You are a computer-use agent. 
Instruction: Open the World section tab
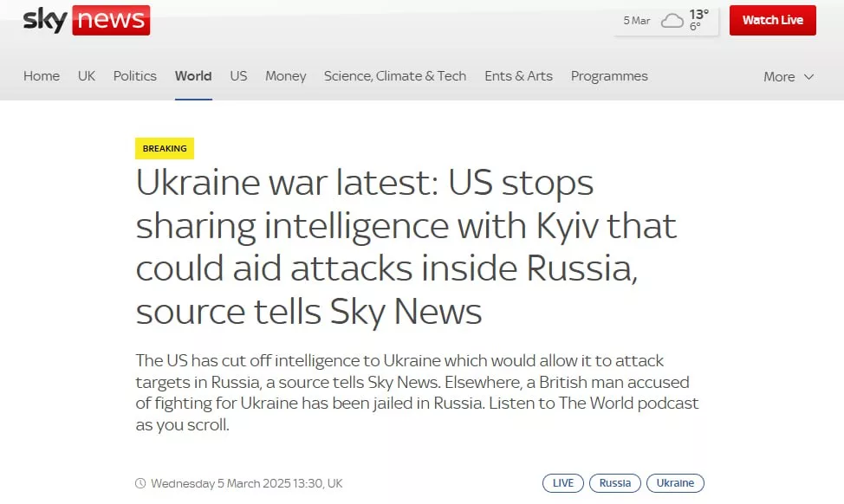[193, 76]
